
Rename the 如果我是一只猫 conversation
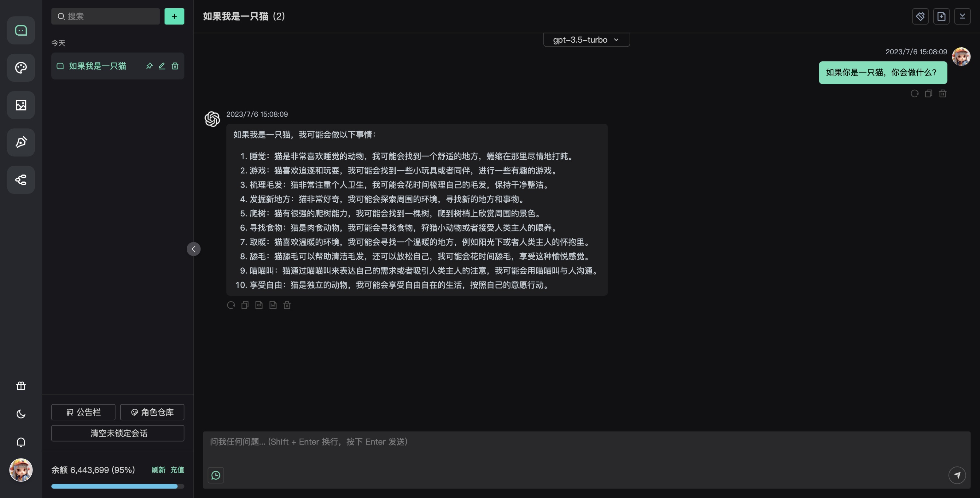click(x=162, y=66)
